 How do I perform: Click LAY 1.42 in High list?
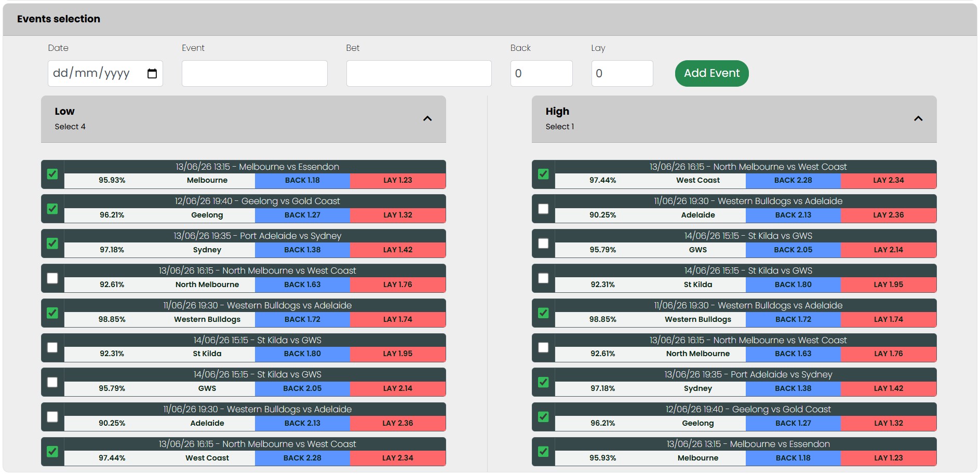tap(889, 388)
